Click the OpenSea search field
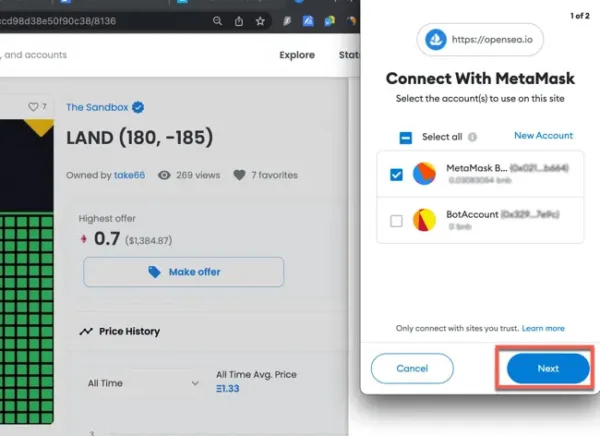600x436 pixels. tap(34, 55)
